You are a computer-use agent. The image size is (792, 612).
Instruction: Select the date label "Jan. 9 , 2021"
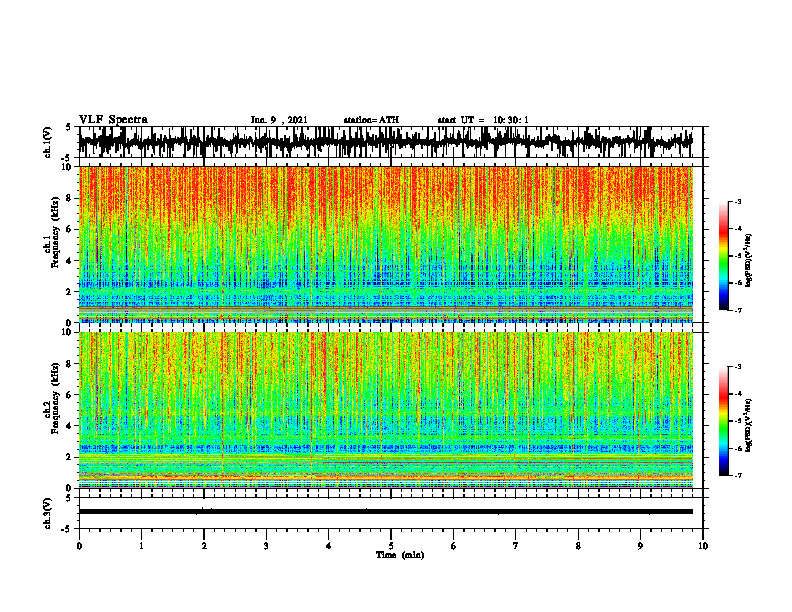(x=279, y=120)
